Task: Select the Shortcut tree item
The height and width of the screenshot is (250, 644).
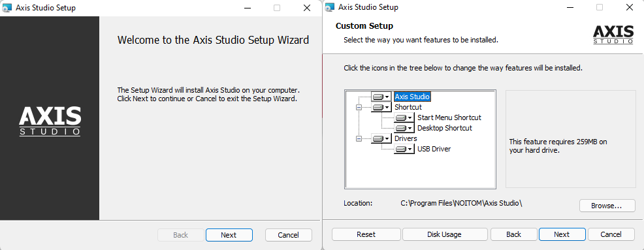Action: coord(408,107)
